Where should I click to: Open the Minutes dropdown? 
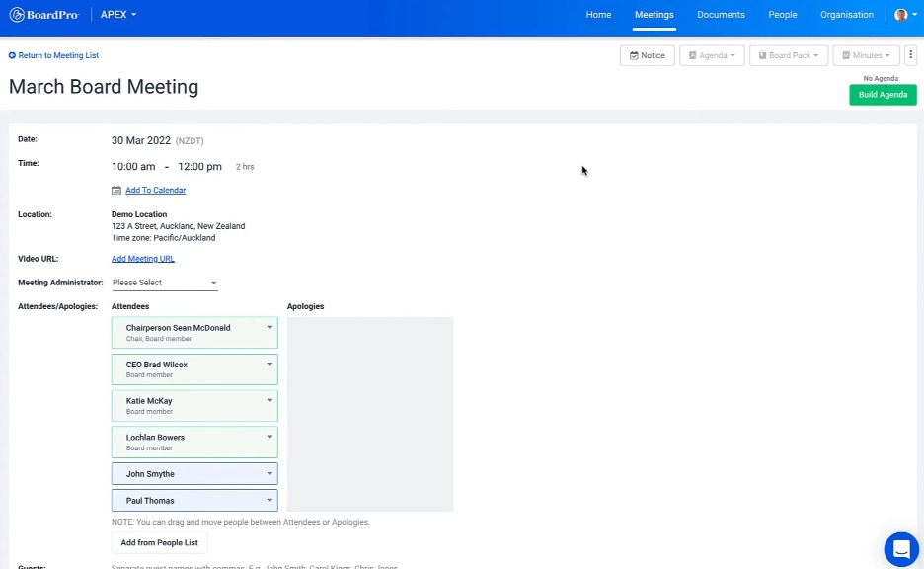tap(867, 55)
